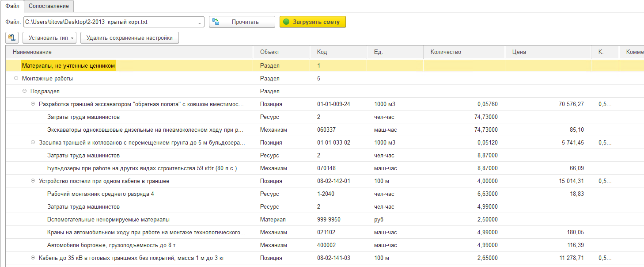
Task: Switch to the Сопоставление tab
Action: [49, 6]
